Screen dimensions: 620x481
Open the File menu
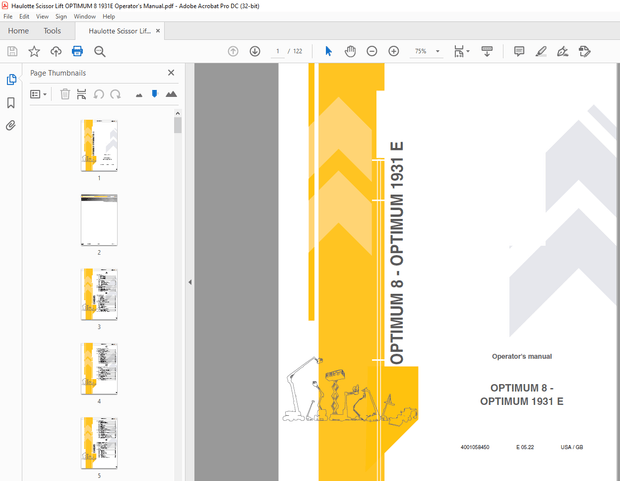tap(8, 17)
